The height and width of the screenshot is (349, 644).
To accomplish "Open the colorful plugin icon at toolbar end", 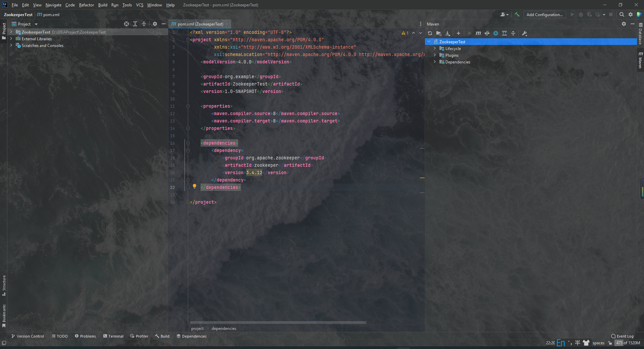I will [x=639, y=14].
